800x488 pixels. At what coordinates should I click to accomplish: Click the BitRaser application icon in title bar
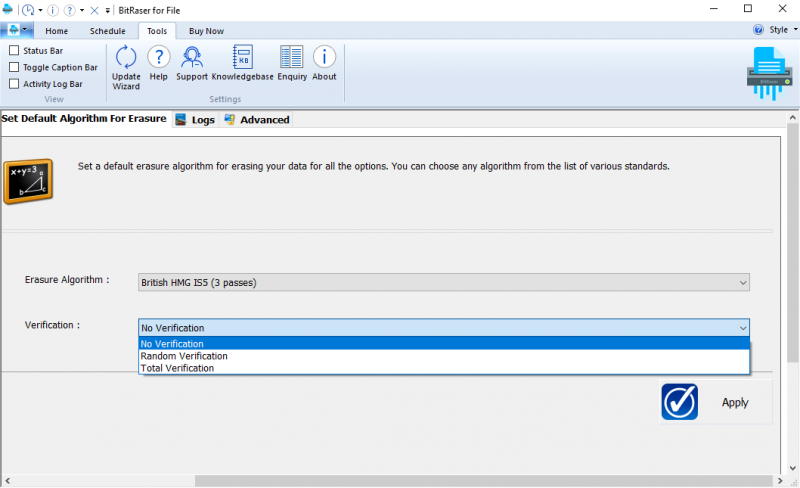pyautogui.click(x=7, y=9)
